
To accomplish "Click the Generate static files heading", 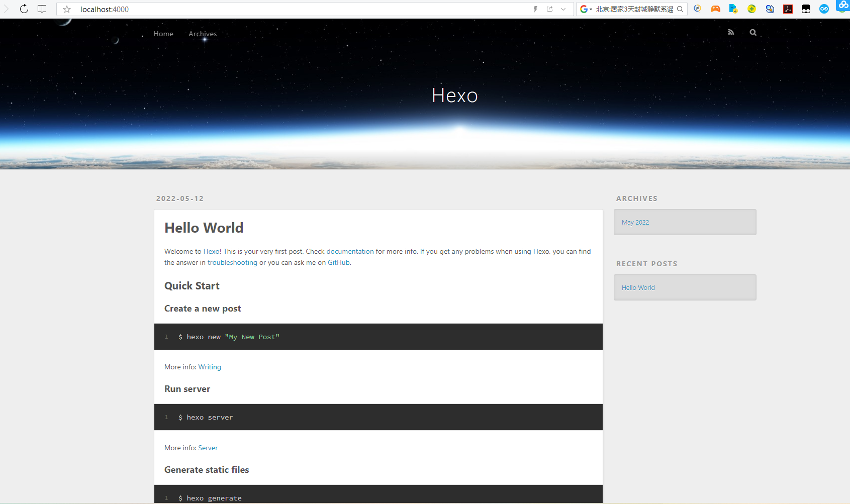I will (x=207, y=470).
